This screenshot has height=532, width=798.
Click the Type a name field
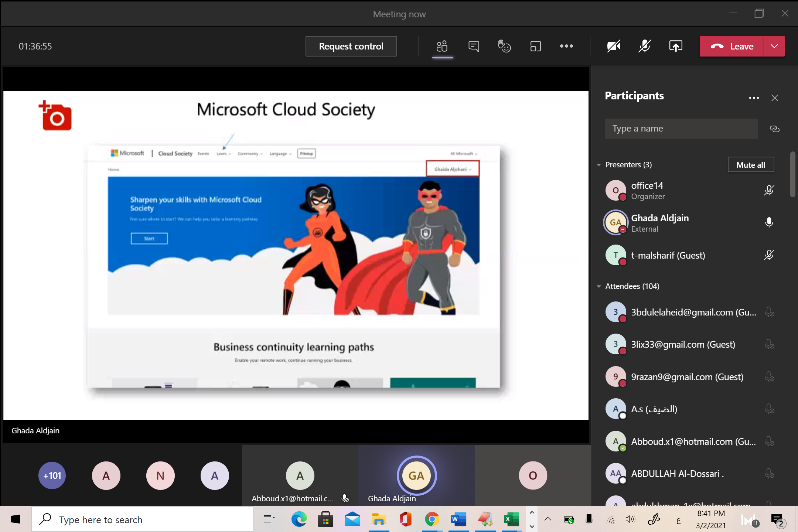click(x=681, y=129)
